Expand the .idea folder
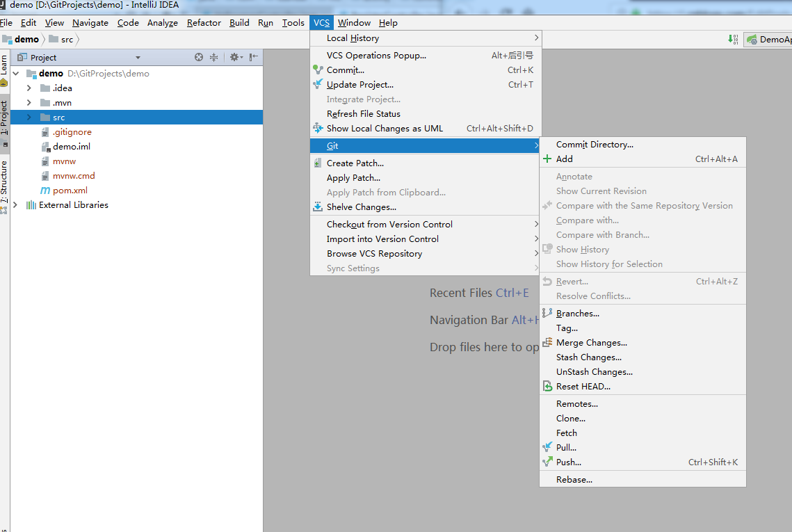Viewport: 792px width, 532px height. (x=29, y=88)
